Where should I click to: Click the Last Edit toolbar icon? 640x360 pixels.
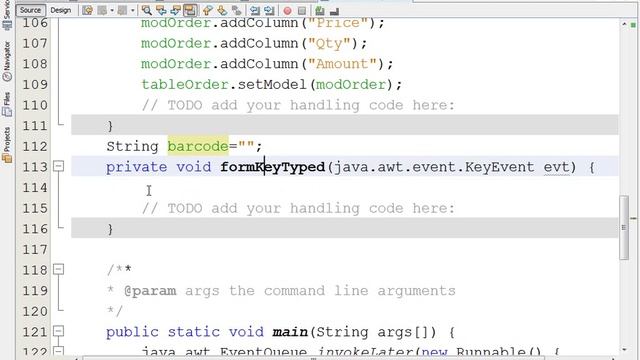[87, 10]
